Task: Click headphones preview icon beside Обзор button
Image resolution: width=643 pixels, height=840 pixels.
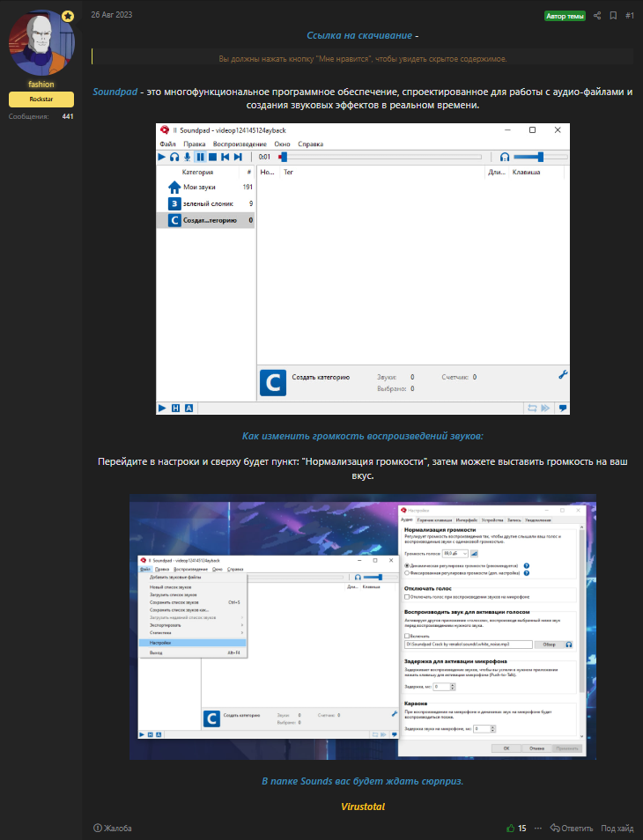Action: pyautogui.click(x=569, y=645)
